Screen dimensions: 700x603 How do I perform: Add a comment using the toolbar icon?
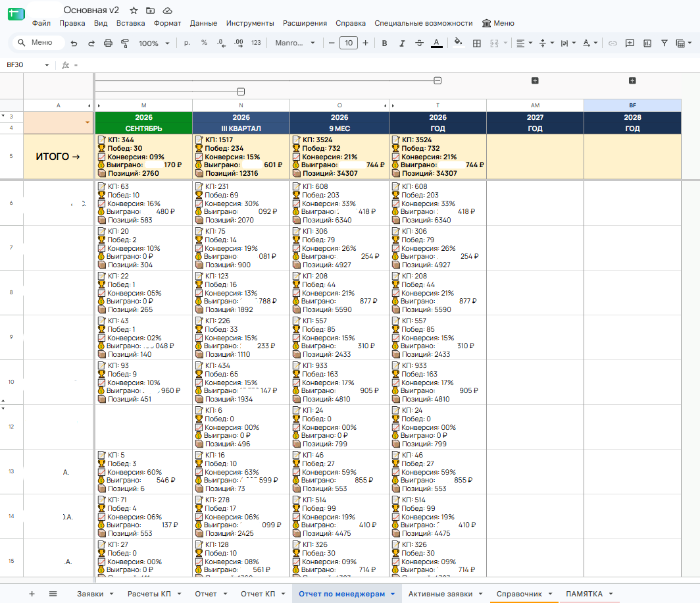click(x=630, y=43)
